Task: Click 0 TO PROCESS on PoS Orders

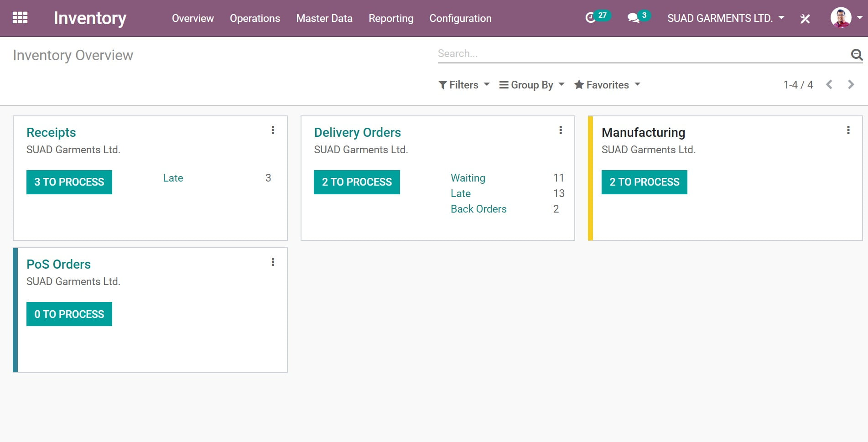Action: pos(69,314)
